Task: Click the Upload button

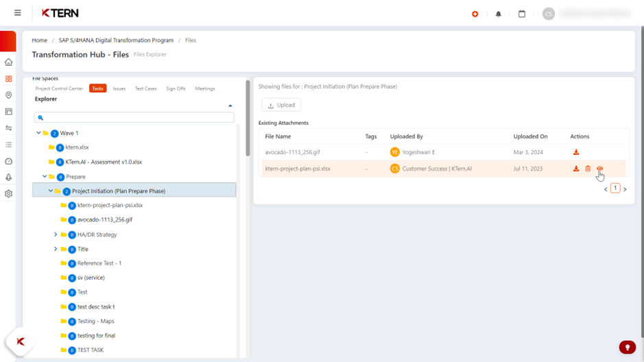Action: (x=281, y=105)
